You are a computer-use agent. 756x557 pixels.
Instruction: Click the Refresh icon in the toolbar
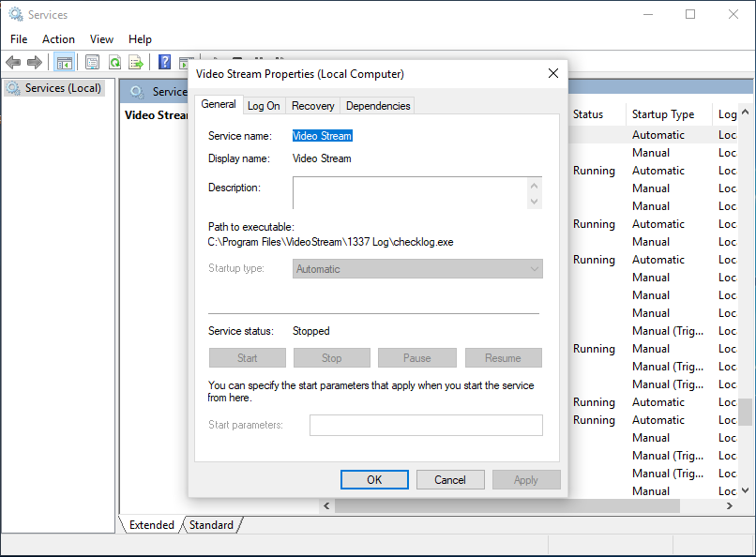point(114,62)
